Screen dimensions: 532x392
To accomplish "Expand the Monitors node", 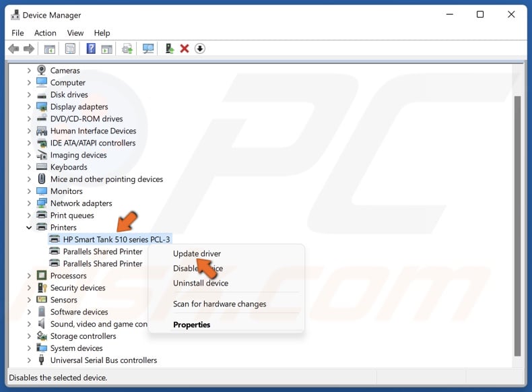I will click(29, 191).
